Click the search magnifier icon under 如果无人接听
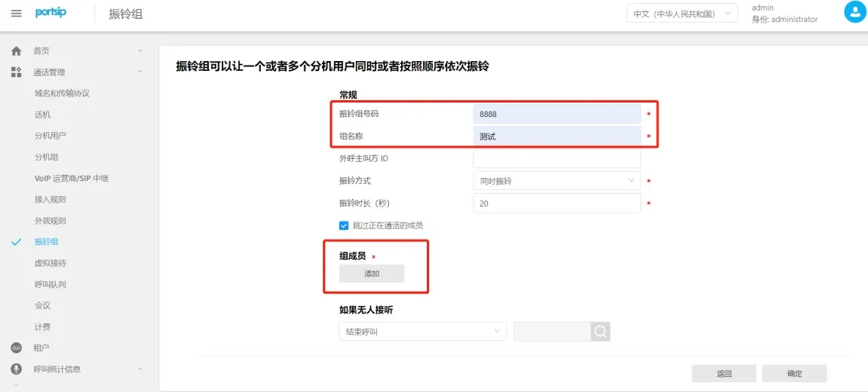 click(600, 332)
